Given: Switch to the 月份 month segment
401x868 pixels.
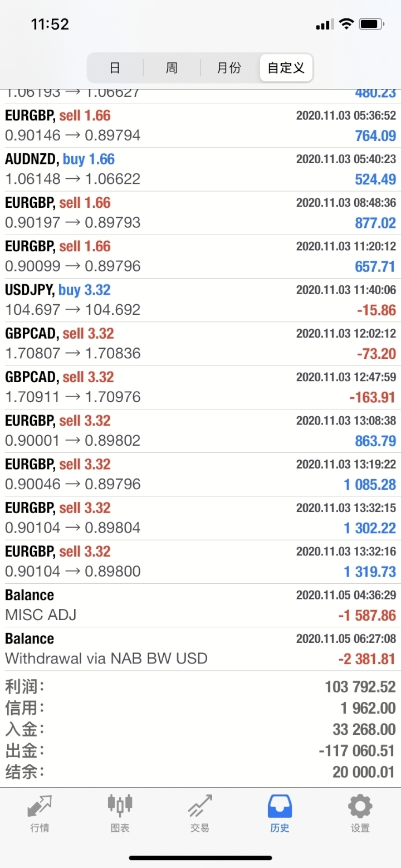Looking at the screenshot, I should (x=229, y=68).
